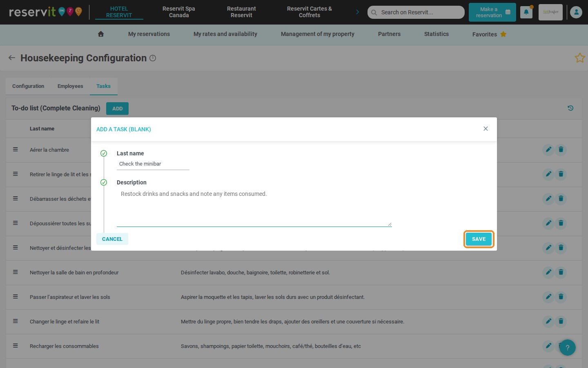Delete the Nettoyer la salle de bain task
Viewport: 588px width, 368px height.
561,272
